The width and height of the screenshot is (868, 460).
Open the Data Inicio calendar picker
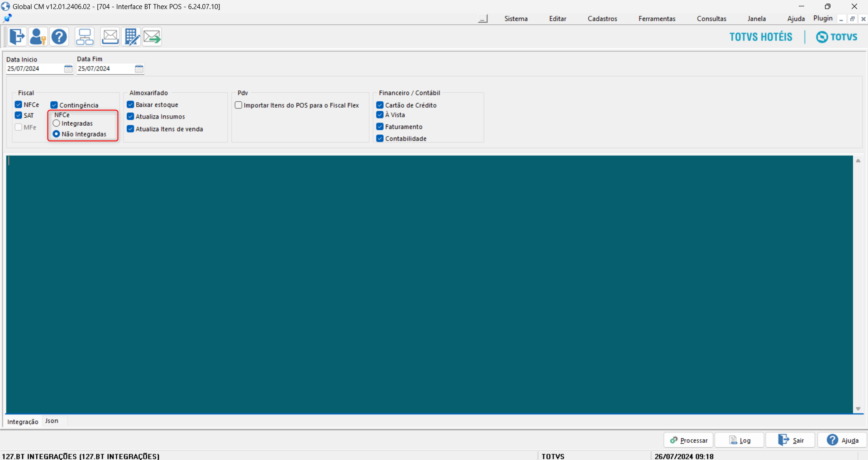tap(68, 69)
